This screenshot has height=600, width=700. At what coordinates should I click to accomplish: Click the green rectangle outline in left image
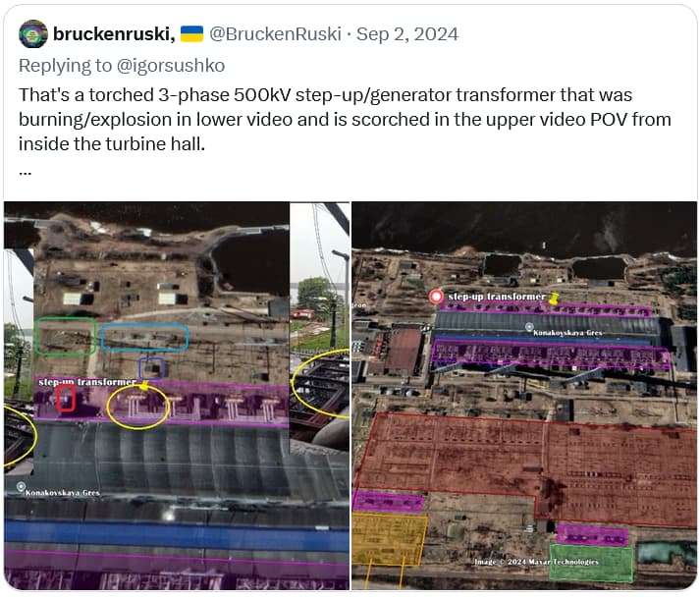(66, 336)
